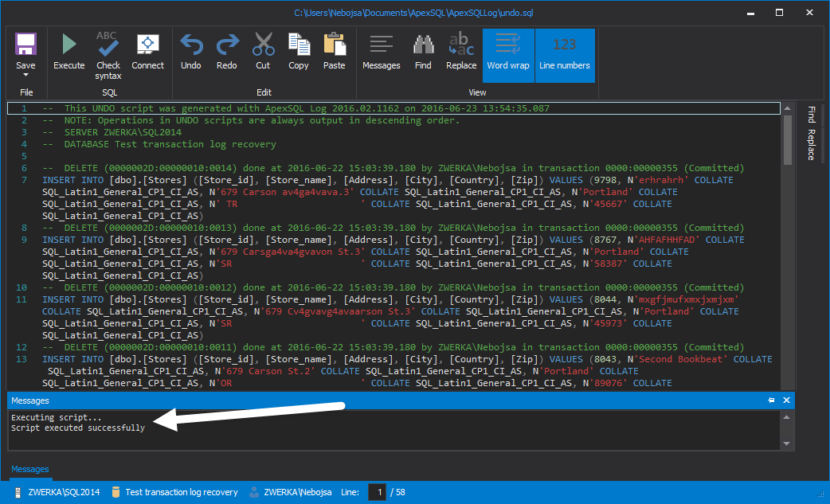Click line number 9 in gutter
Image resolution: width=830 pixels, height=504 pixels.
coord(24,240)
